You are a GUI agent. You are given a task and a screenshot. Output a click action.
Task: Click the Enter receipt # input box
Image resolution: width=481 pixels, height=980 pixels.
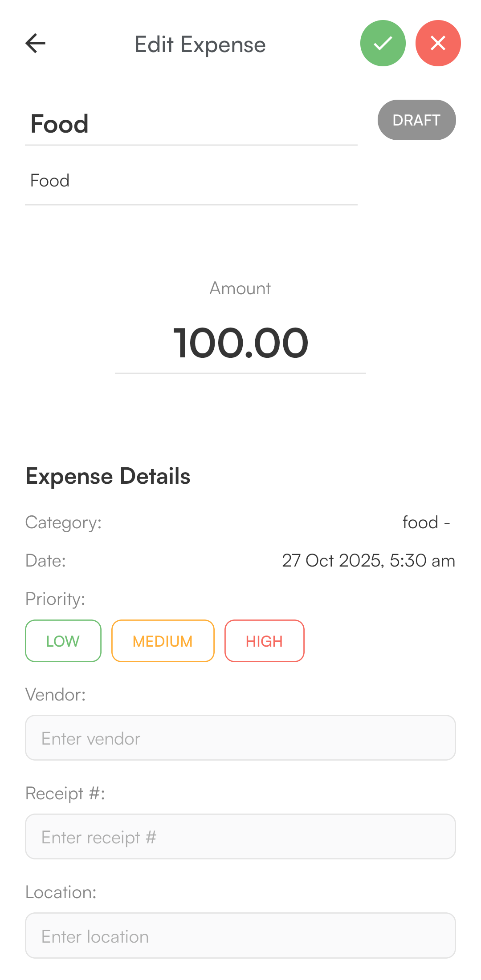click(x=240, y=837)
